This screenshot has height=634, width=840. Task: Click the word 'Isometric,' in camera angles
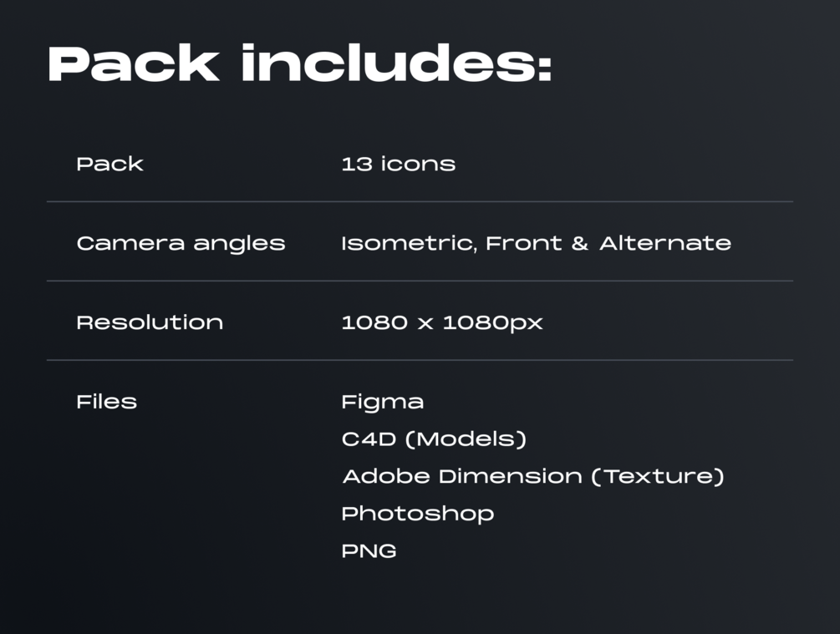(x=410, y=243)
